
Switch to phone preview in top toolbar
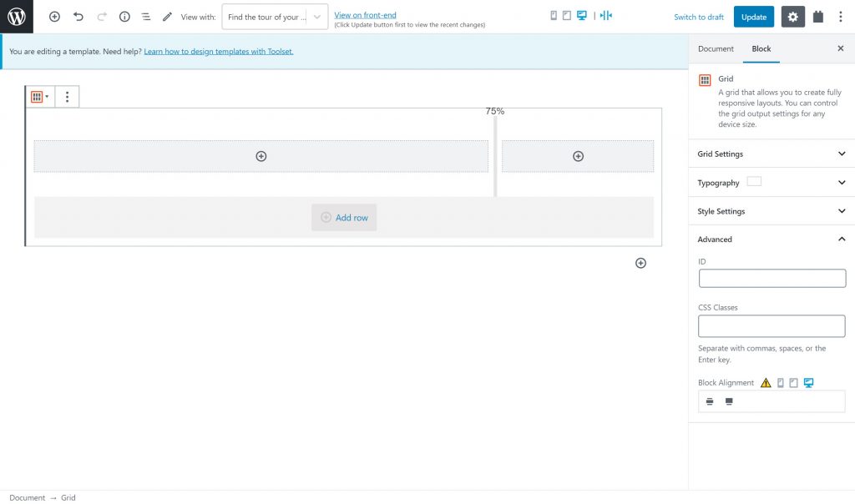coord(554,15)
